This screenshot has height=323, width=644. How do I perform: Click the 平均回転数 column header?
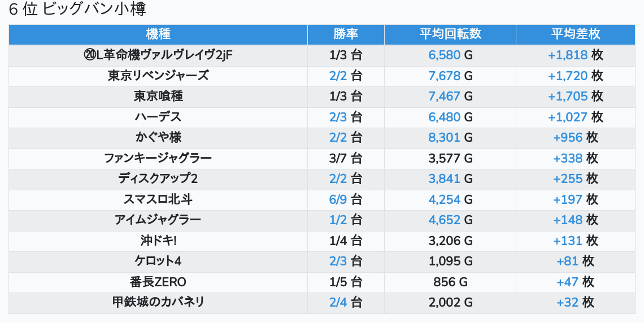tap(450, 34)
